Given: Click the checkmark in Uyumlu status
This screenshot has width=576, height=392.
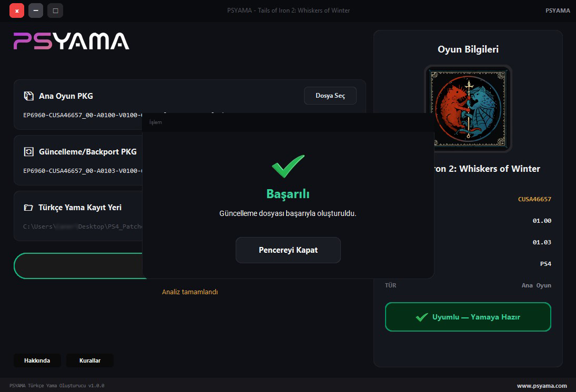Looking at the screenshot, I should click(422, 317).
